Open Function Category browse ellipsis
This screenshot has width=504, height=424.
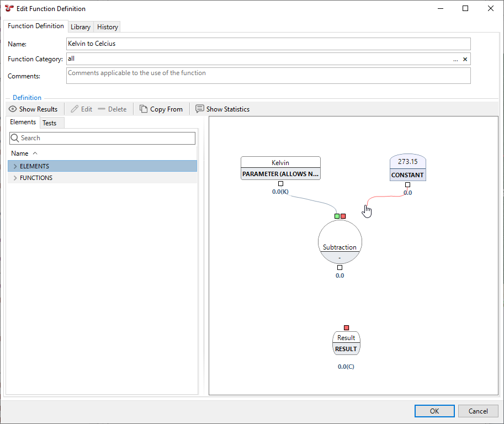pyautogui.click(x=455, y=59)
